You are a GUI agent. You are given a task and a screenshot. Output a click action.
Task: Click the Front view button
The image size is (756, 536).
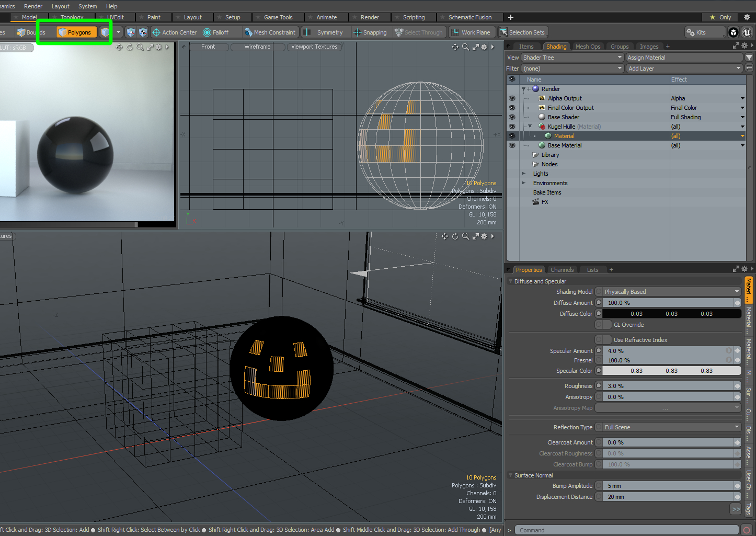tap(208, 47)
